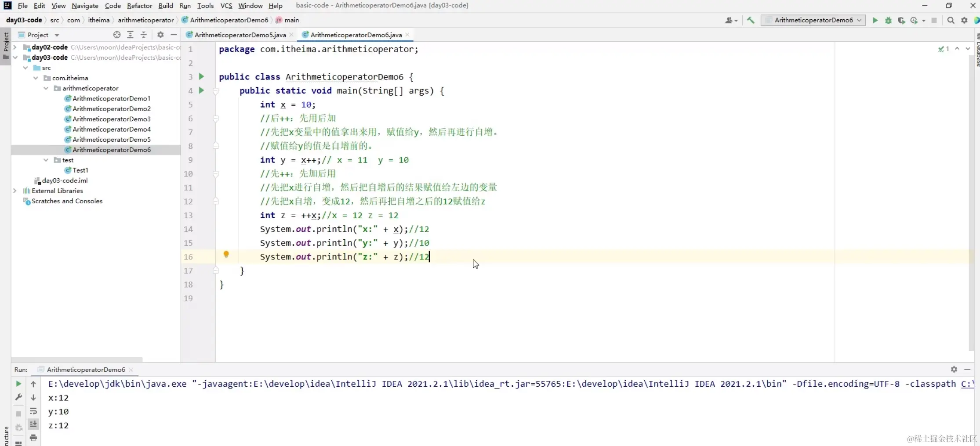
Task: Click the editor vertical scrollbar
Action: pos(971,202)
